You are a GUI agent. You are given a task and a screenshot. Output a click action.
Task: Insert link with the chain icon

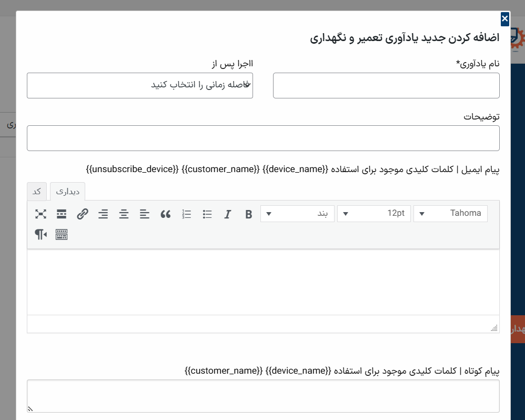[83, 214]
